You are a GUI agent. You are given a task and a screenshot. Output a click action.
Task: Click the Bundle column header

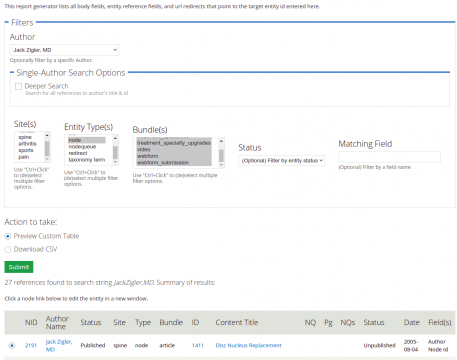point(171,322)
